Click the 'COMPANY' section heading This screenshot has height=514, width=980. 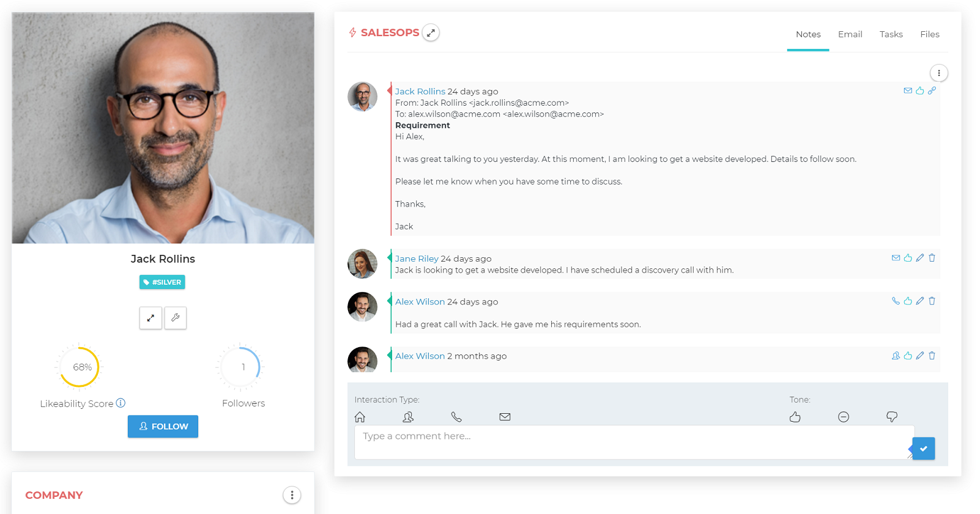point(54,495)
